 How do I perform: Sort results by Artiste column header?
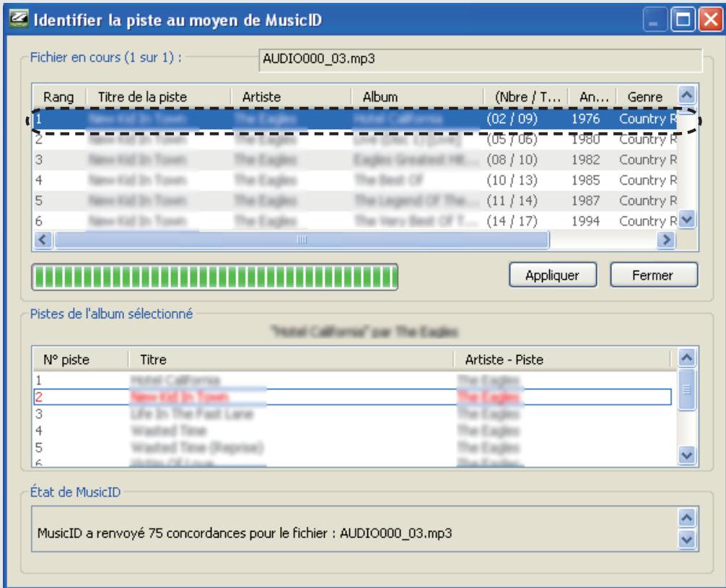(x=291, y=97)
